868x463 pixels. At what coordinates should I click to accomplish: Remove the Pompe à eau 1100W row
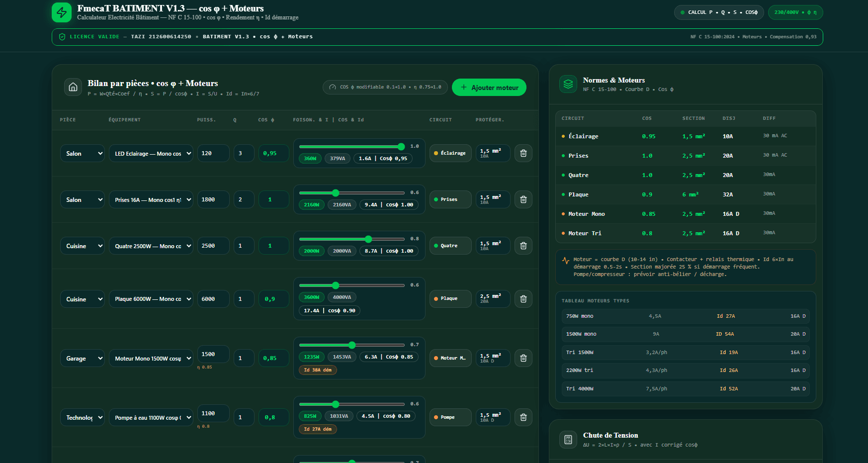point(523,417)
